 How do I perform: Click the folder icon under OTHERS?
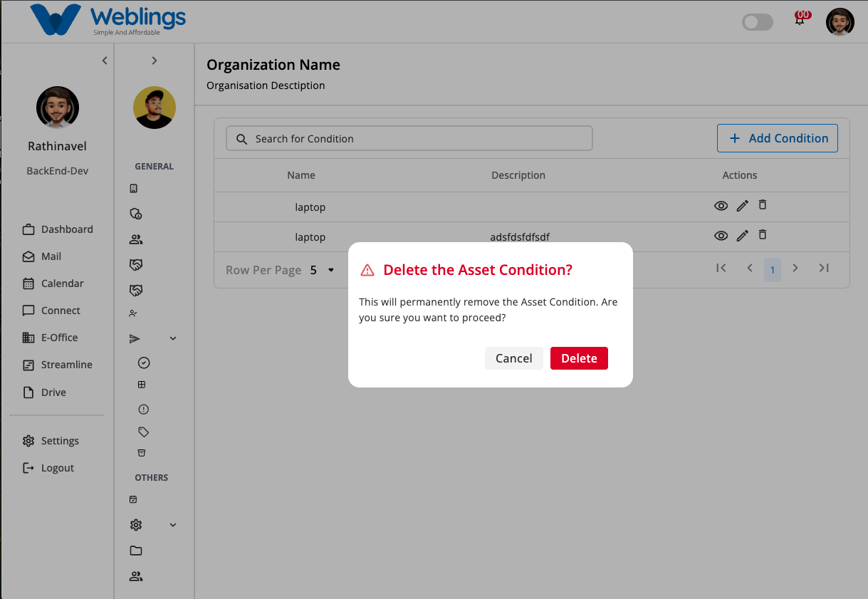point(136,551)
